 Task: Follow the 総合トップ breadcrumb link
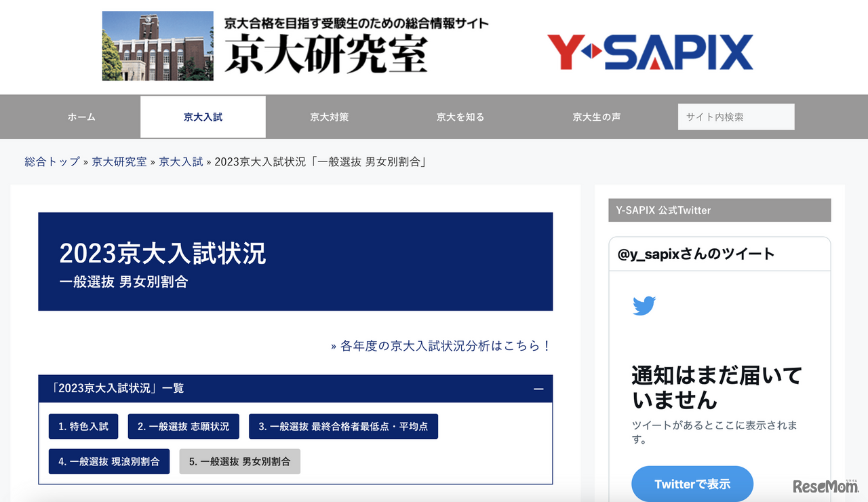tap(50, 161)
